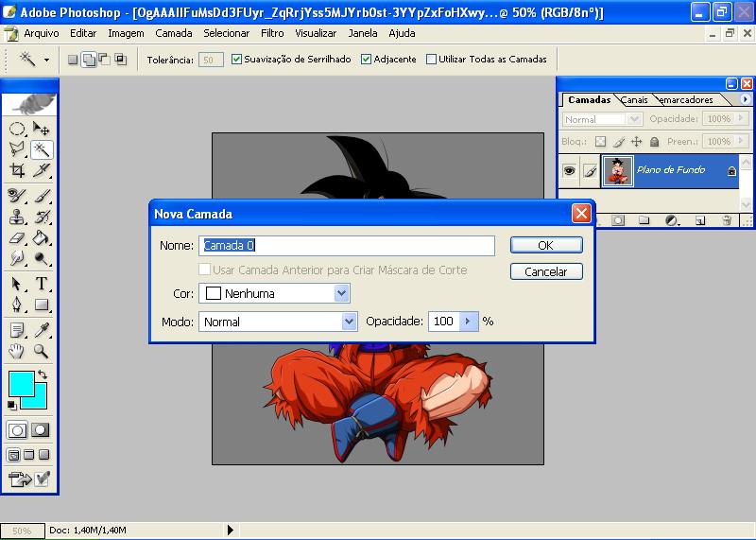Screen dimensions: 756x540
Task: Click the Nome field containing Camada 0
Action: pyautogui.click(x=347, y=246)
